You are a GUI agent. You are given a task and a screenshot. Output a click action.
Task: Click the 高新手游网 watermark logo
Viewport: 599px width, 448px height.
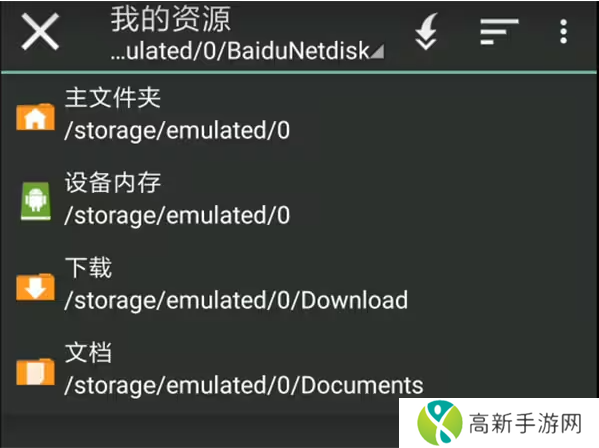pos(499,423)
